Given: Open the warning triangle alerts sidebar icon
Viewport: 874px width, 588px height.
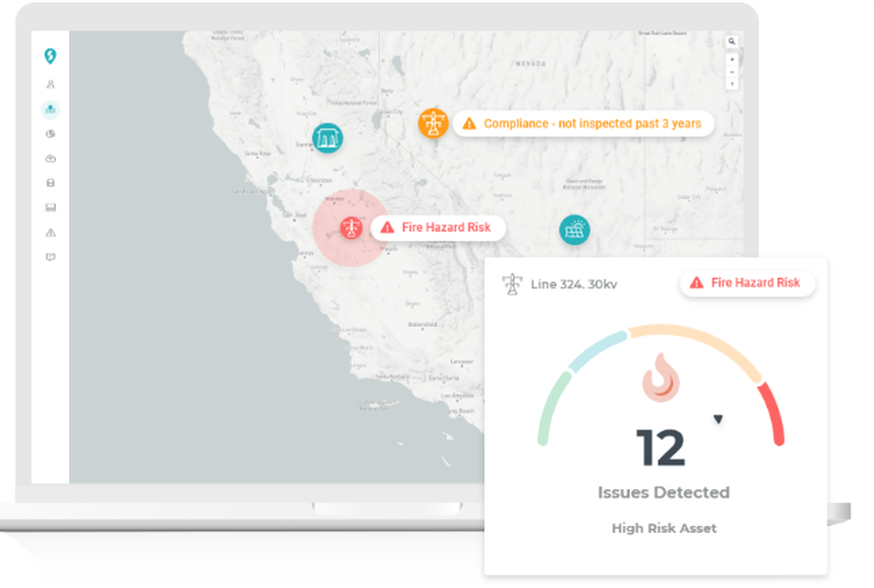Looking at the screenshot, I should point(50,232).
